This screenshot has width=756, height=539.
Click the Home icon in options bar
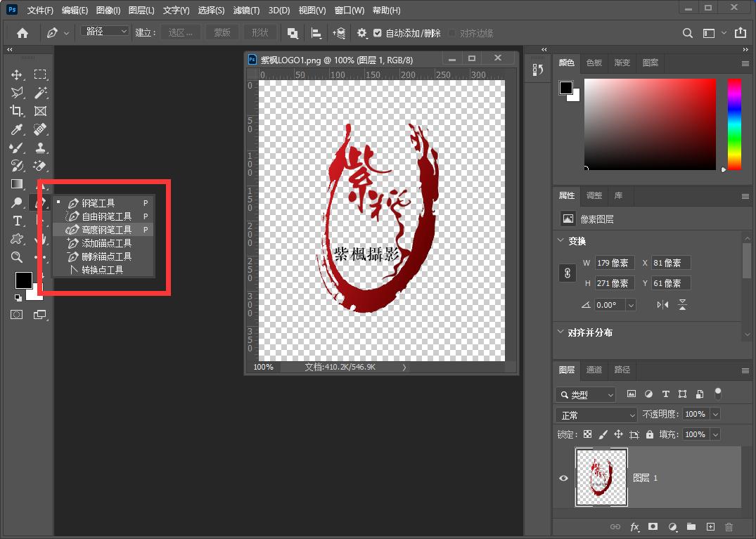coord(23,33)
